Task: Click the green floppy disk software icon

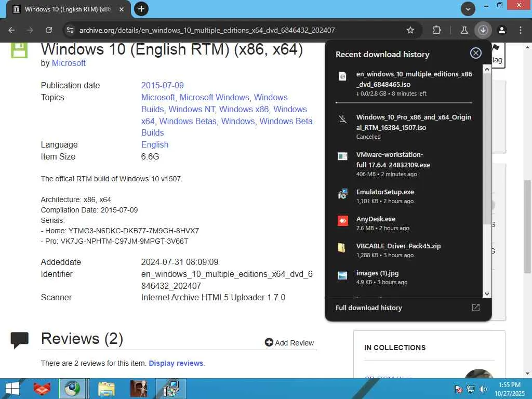Action: (x=19, y=50)
